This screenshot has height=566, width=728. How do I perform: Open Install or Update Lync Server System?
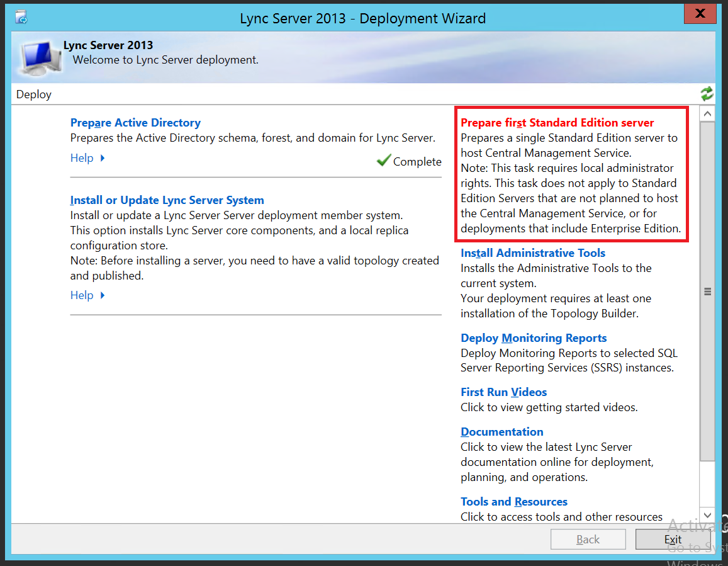tap(167, 200)
